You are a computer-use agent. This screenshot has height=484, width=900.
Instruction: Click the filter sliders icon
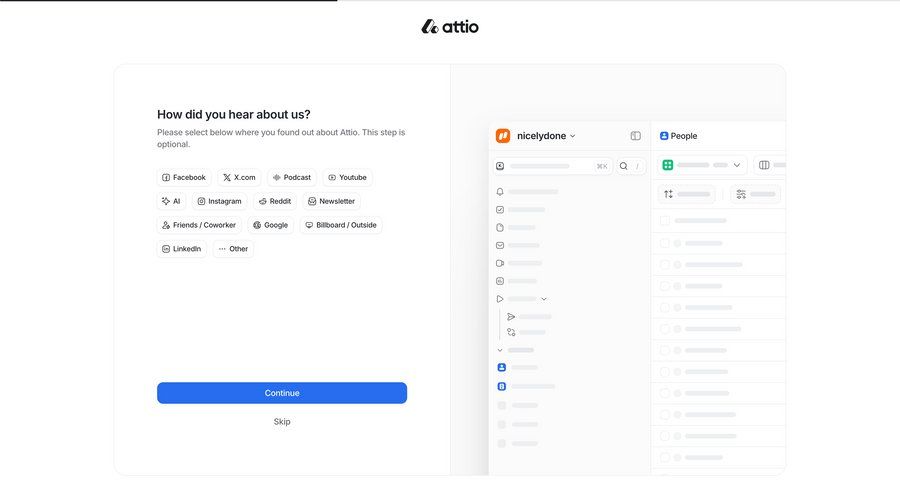click(x=741, y=195)
